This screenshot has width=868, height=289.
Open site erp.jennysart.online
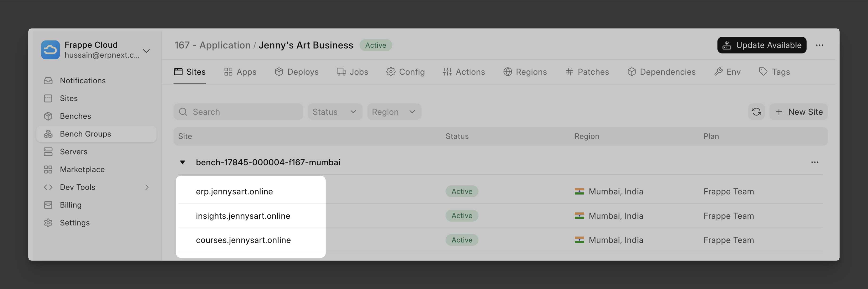click(x=234, y=192)
